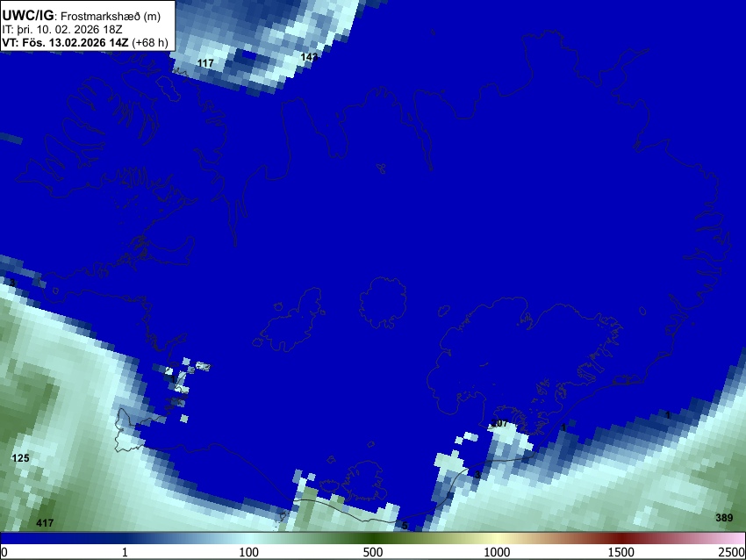
Task: Select the initial time line 'IT: þri. 10. 02. 2026 18Z'
Action: [62, 30]
